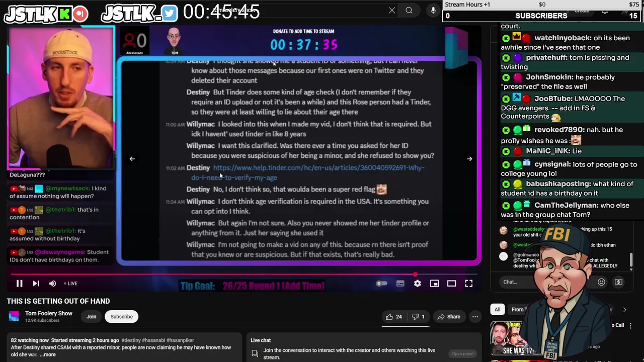
Task: Mute the player volume speaker icon
Action: coord(52,284)
